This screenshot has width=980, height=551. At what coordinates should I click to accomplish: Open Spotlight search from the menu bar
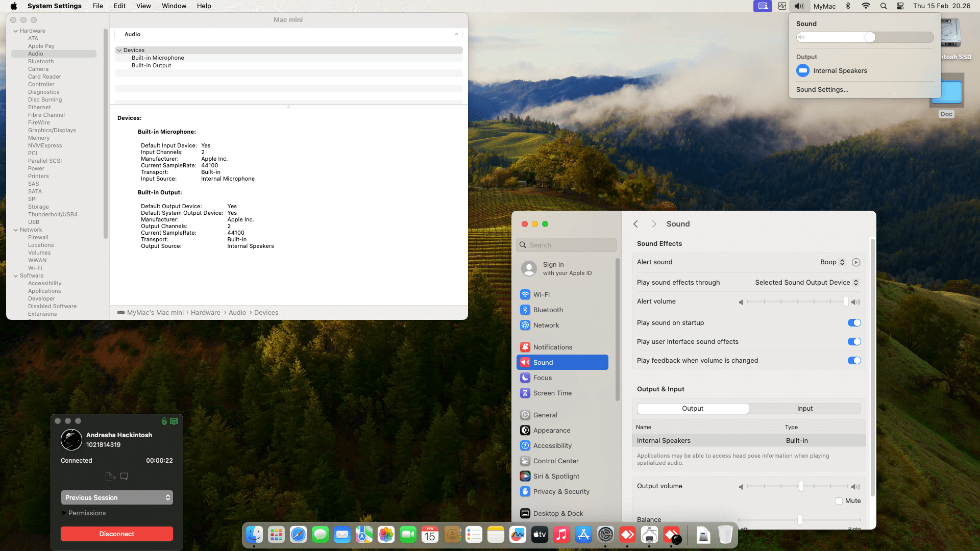click(x=884, y=6)
